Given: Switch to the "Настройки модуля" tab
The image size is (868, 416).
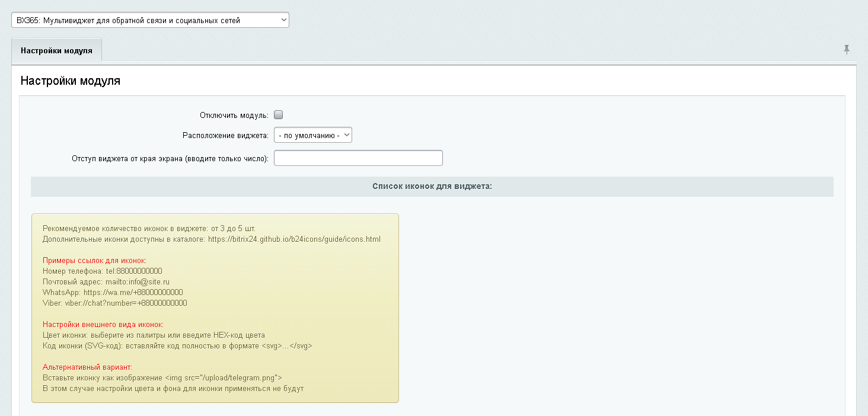Looking at the screenshot, I should pos(56,50).
